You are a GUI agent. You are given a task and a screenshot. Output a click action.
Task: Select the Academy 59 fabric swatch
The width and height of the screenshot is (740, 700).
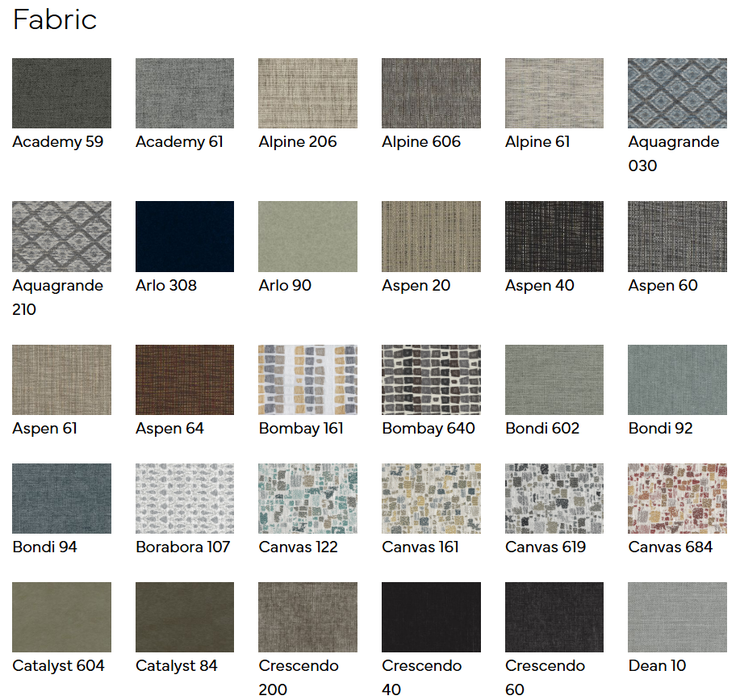pyautogui.click(x=61, y=93)
